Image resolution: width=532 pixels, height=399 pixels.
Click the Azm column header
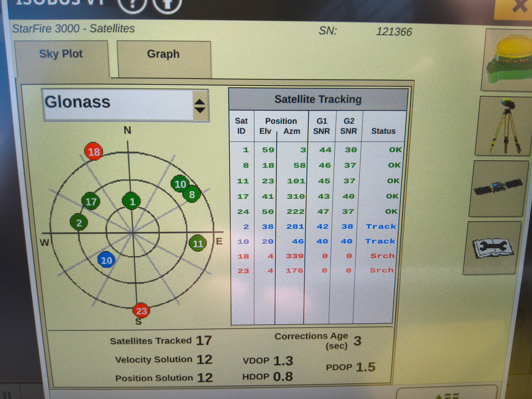pos(292,131)
